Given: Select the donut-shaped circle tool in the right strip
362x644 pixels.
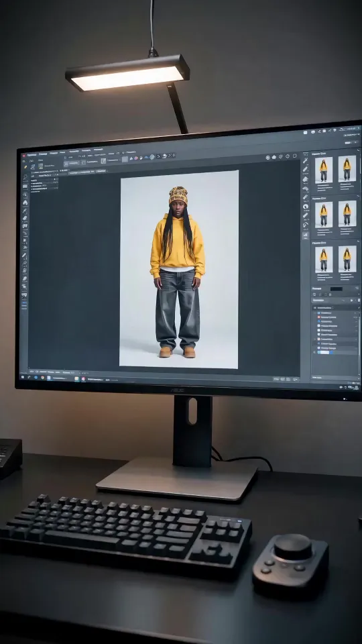Looking at the screenshot, I should 306,206.
